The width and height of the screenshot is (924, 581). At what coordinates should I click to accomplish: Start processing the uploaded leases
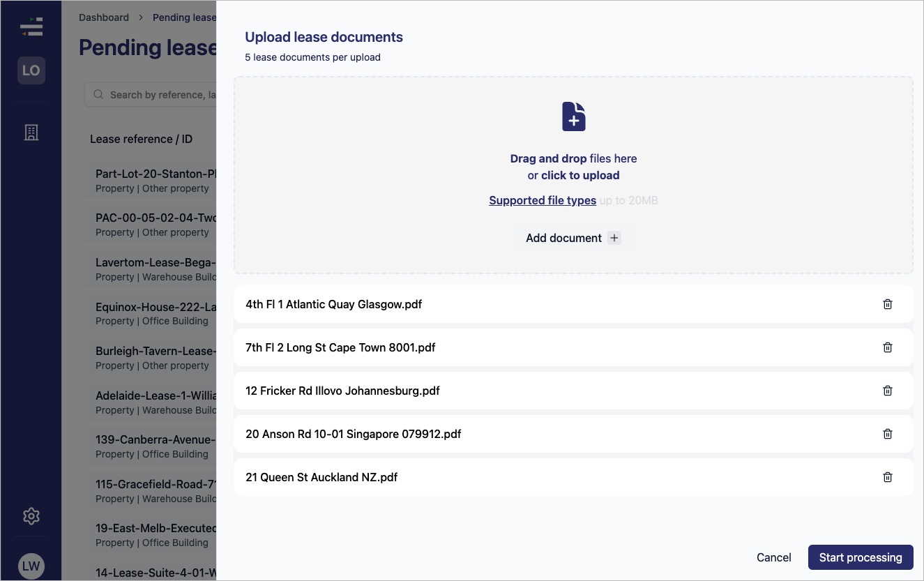click(861, 557)
